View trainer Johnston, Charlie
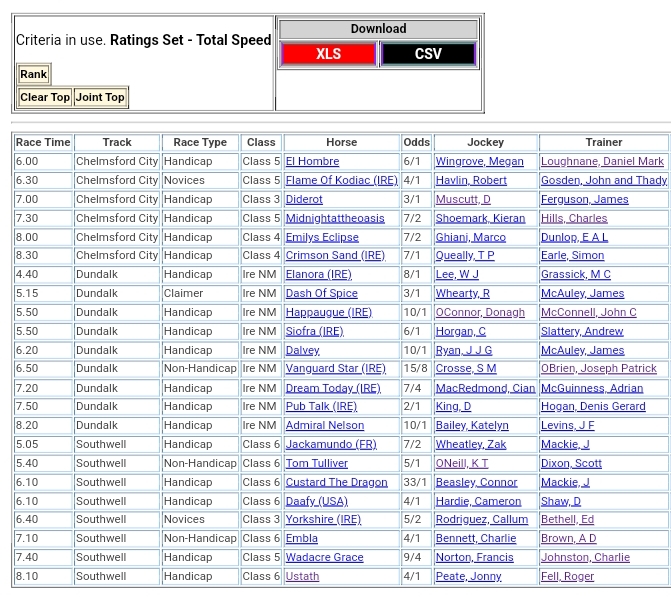 pos(585,557)
